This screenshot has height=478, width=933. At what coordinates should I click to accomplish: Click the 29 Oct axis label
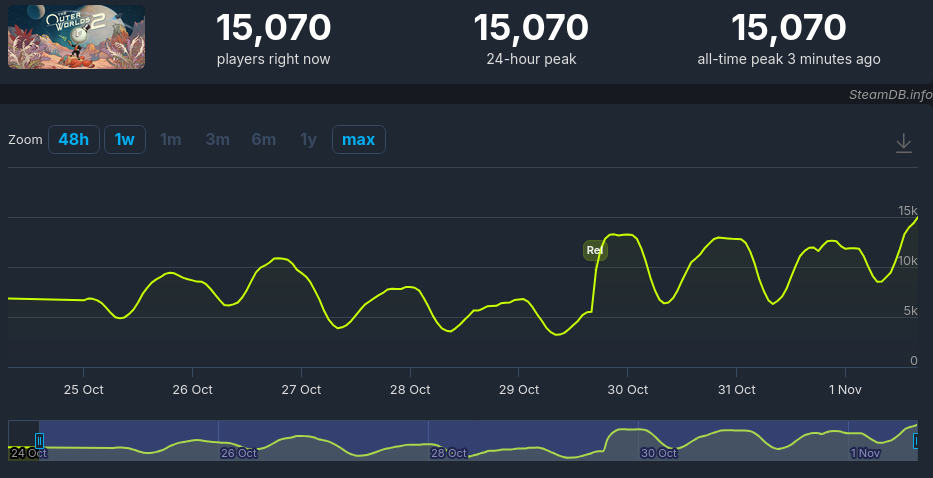pyautogui.click(x=519, y=390)
